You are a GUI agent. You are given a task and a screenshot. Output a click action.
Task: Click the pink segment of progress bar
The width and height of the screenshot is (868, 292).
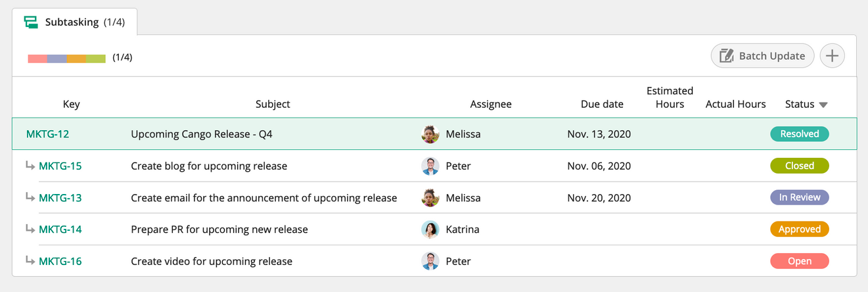(37, 59)
